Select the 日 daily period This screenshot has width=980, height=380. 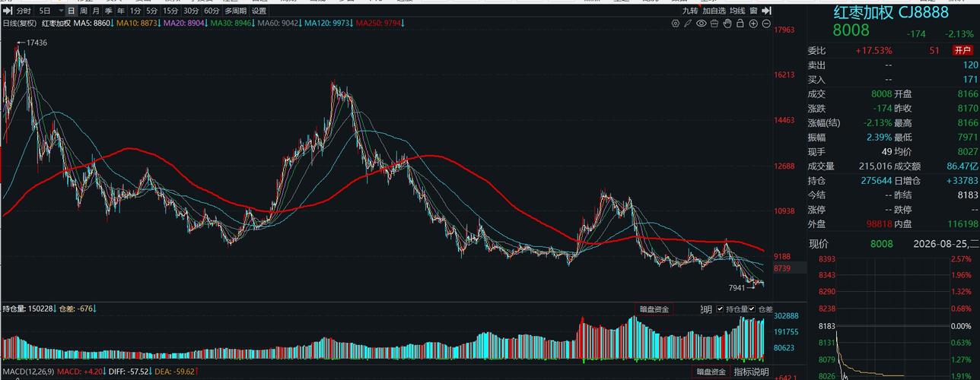pyautogui.click(x=72, y=11)
